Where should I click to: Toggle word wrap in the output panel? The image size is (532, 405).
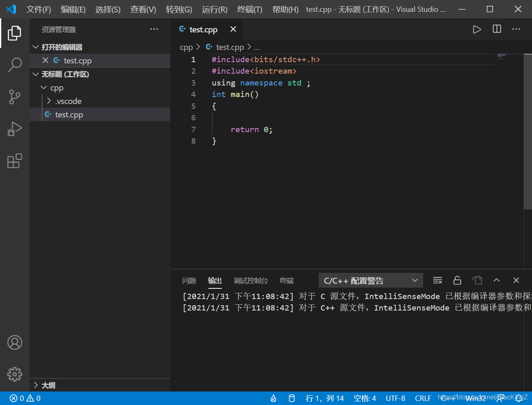point(477,280)
